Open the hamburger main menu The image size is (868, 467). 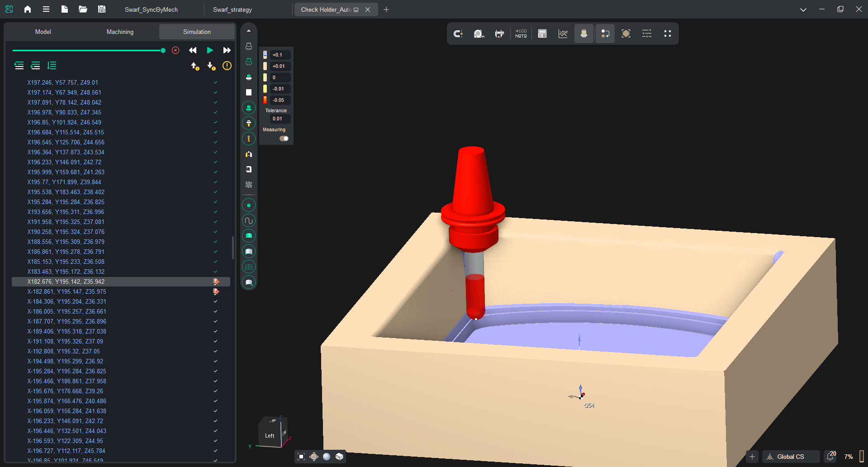[46, 9]
